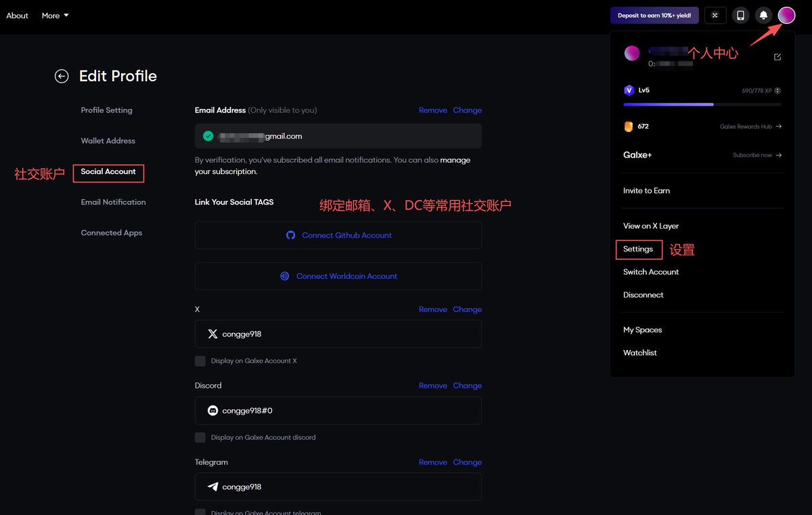
Task: Click the email address field with gmail.com
Action: tap(338, 136)
